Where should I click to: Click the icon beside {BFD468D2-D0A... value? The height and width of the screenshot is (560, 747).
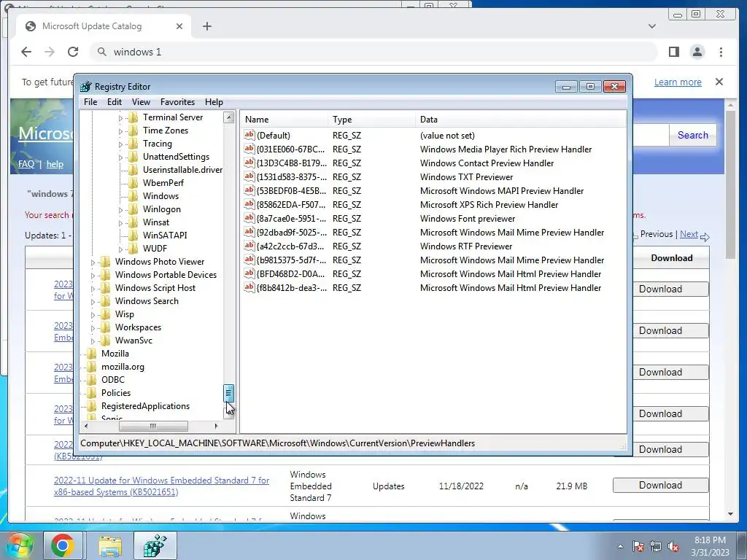249,273
